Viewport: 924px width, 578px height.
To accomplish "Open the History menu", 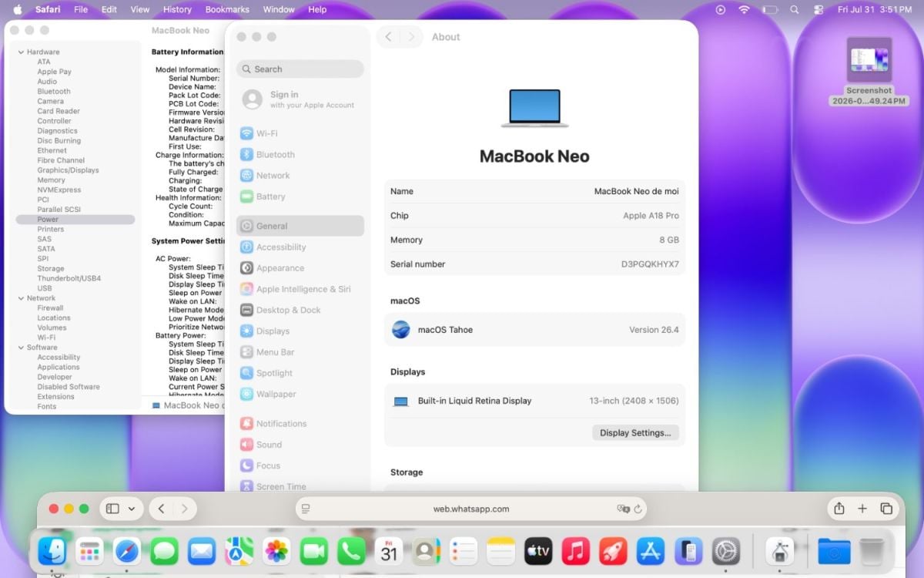I will coord(177,10).
